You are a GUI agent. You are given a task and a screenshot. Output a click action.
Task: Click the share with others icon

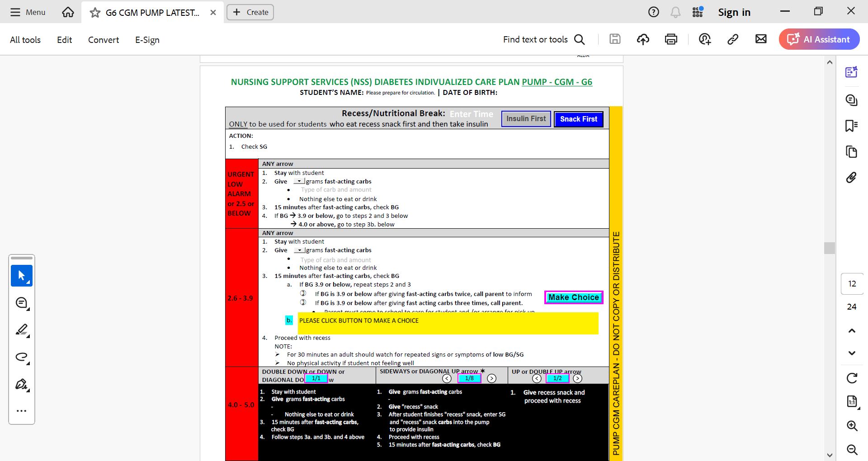click(x=705, y=39)
